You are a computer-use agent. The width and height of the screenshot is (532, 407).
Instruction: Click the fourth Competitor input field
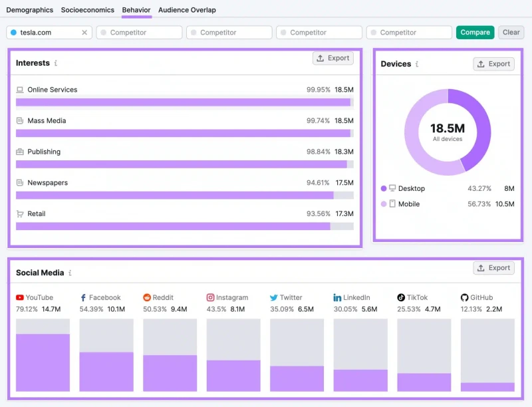click(x=409, y=33)
